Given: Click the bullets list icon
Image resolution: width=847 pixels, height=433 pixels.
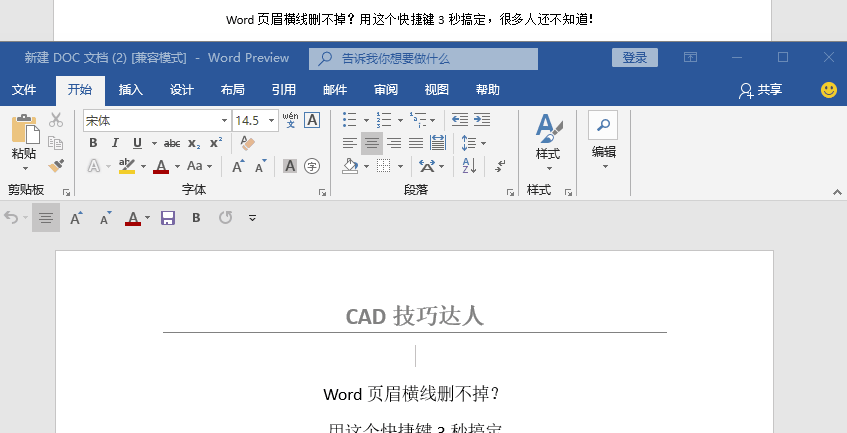Looking at the screenshot, I should pyautogui.click(x=350, y=120).
